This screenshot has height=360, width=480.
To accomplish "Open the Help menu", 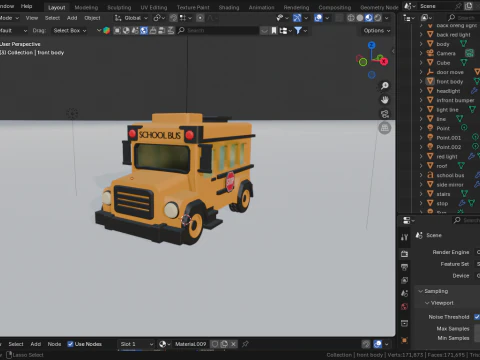I will pyautogui.click(x=26, y=6).
